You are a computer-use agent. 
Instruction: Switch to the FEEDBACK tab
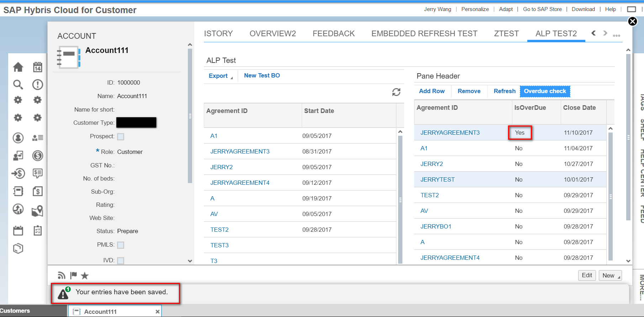coord(334,33)
